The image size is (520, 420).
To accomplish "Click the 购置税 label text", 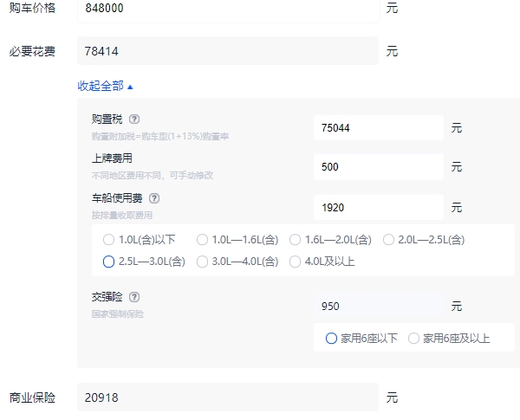I will coord(107,119).
